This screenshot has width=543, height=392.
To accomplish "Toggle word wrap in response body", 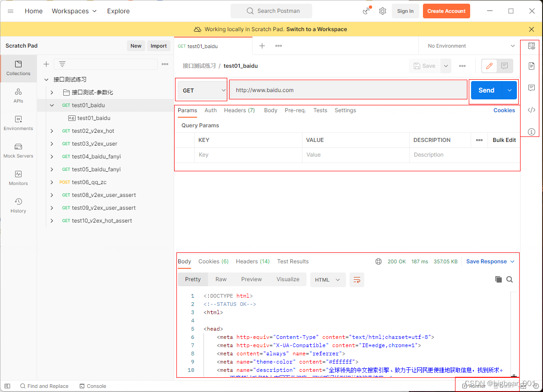I will point(357,279).
